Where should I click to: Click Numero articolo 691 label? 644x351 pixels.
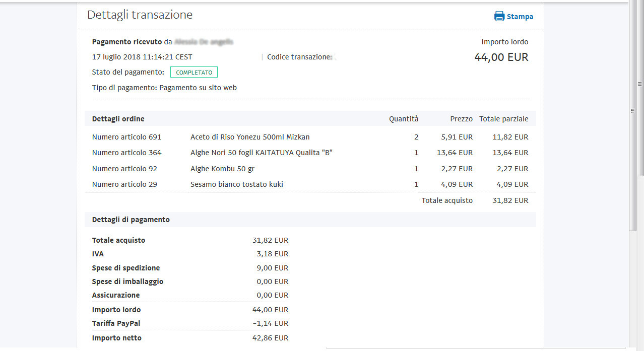[126, 137]
